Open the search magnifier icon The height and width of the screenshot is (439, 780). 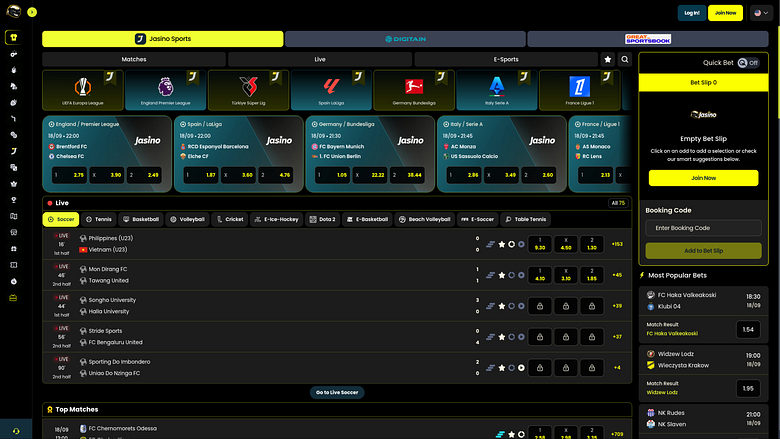click(x=625, y=59)
